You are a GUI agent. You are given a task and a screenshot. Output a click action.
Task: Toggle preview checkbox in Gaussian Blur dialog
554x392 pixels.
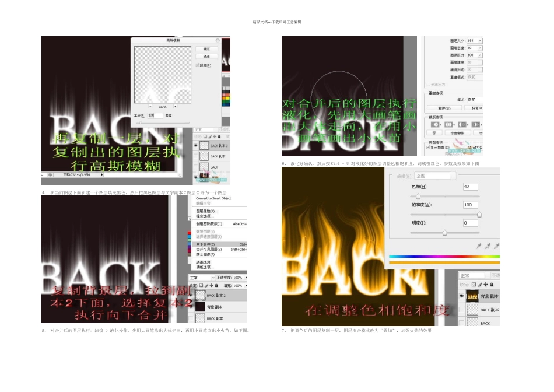198,65
